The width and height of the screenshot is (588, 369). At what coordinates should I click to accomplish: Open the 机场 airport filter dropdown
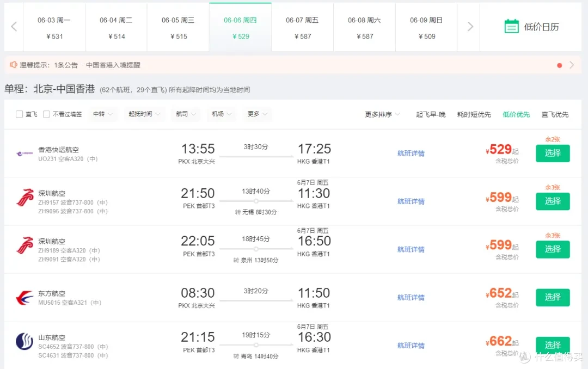[222, 114]
